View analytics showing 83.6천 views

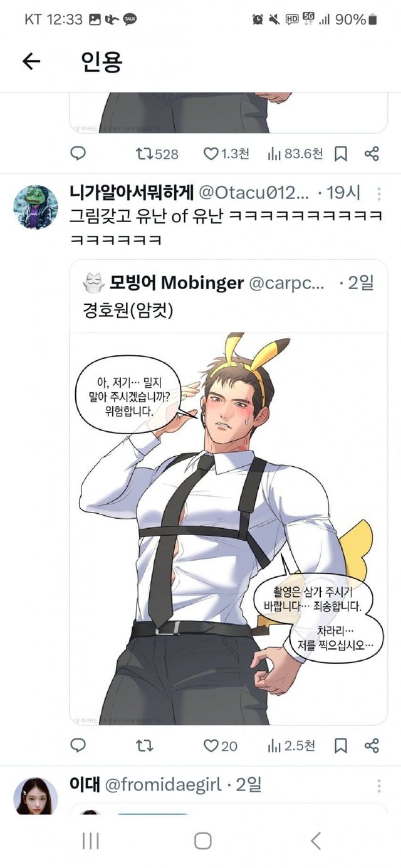[x=294, y=154]
